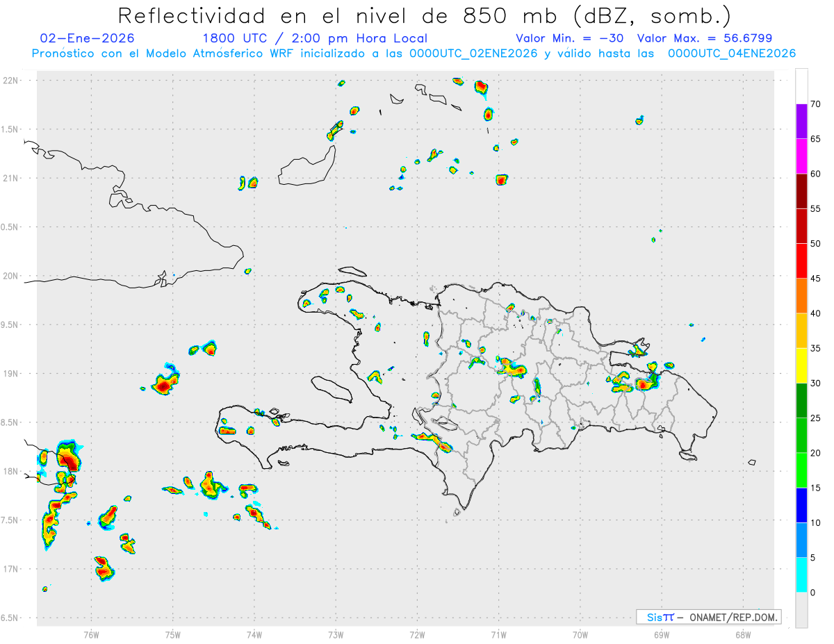Screen dimensions: 834x644
Task: Select the colorbar scale label '45'
Action: pos(816,279)
